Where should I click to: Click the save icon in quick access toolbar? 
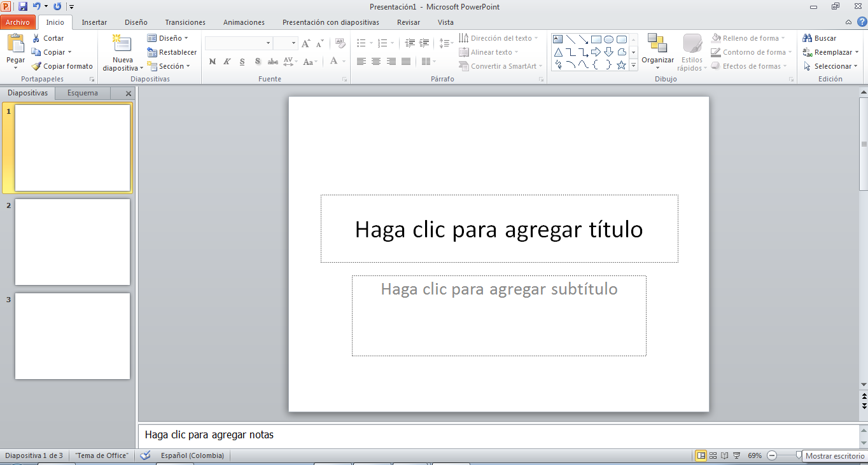click(23, 6)
